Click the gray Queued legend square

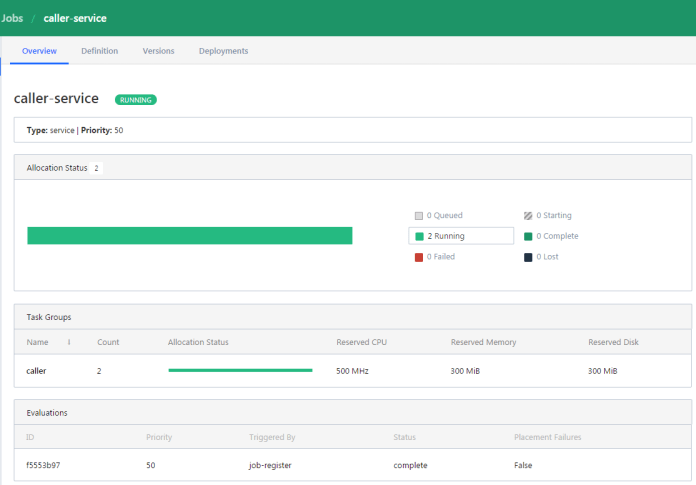click(420, 215)
